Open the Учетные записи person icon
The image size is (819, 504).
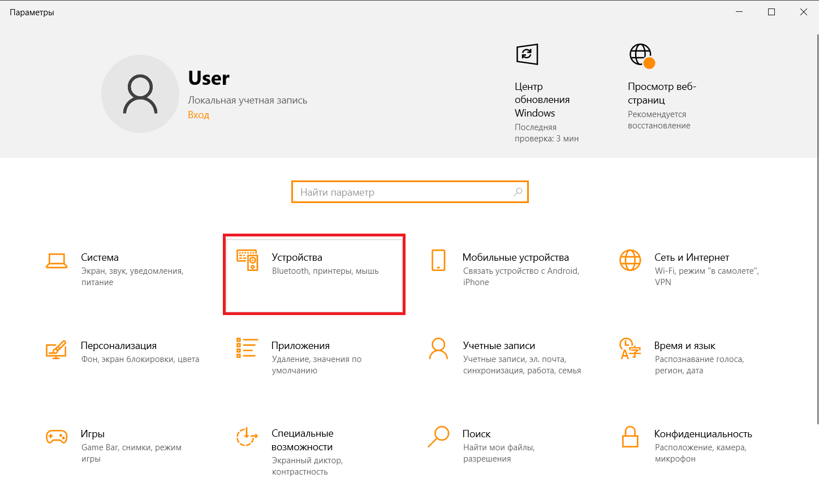point(438,348)
